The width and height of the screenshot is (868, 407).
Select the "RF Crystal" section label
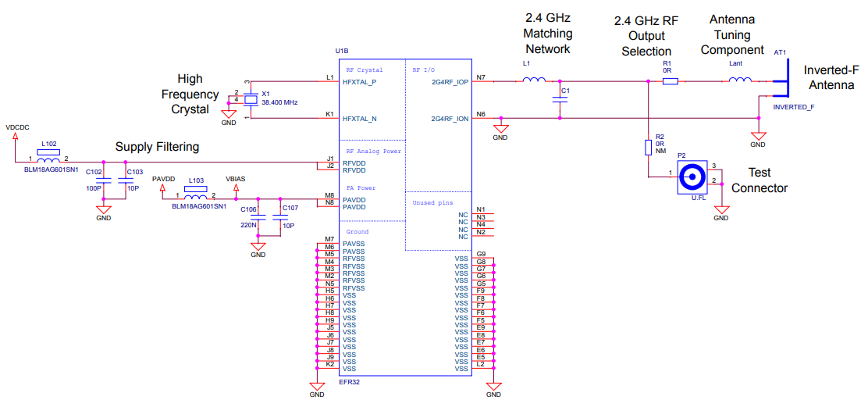[365, 70]
